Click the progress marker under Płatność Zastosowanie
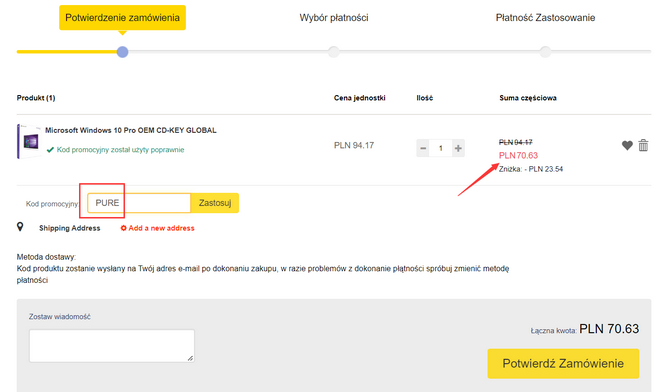This screenshot has height=392, width=670. pyautogui.click(x=545, y=52)
